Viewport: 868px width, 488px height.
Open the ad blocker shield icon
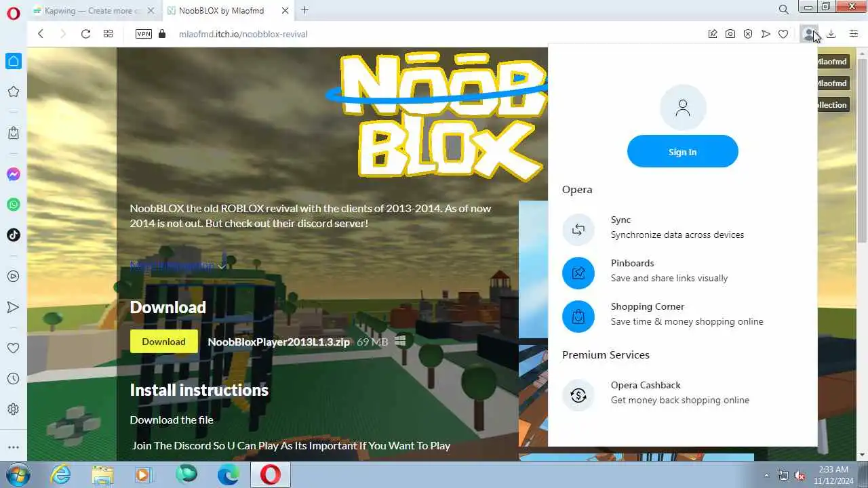(x=748, y=34)
